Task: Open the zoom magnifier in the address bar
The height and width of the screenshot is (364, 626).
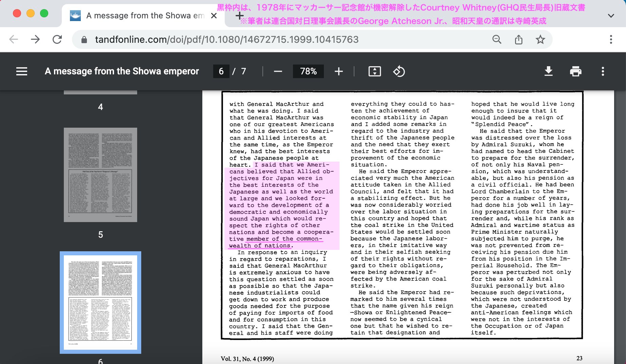Action: (x=497, y=39)
